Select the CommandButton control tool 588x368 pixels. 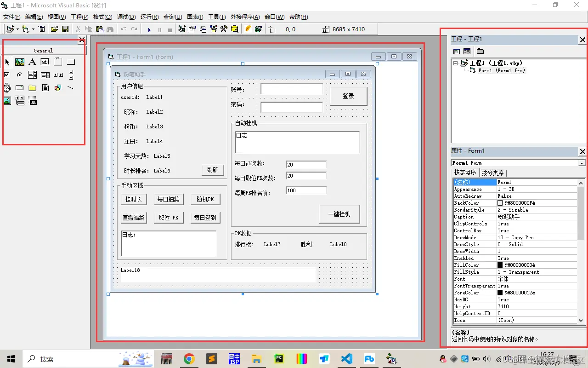point(71,62)
